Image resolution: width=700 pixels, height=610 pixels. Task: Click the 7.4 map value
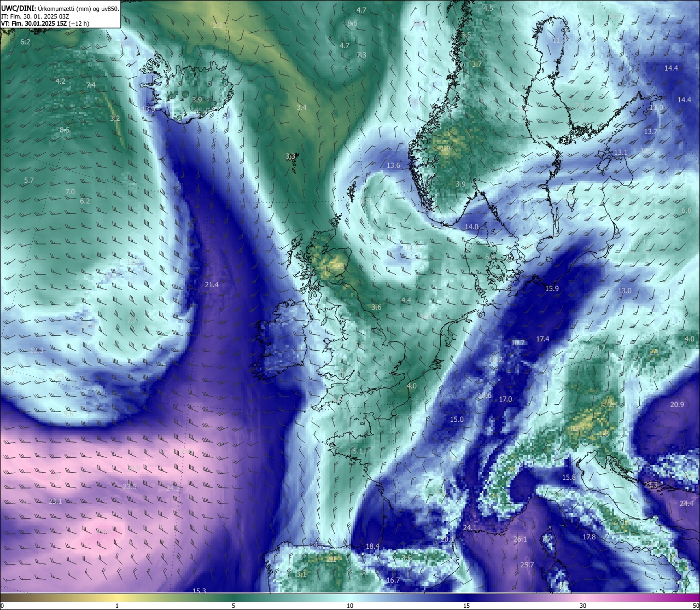point(91,85)
